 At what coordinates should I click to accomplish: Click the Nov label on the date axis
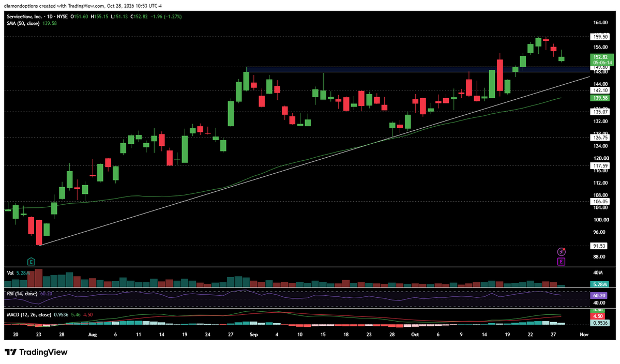click(x=584, y=335)
